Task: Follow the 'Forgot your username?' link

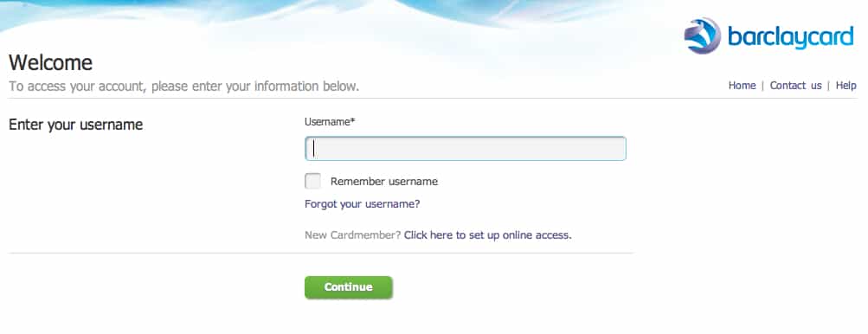Action: 363,204
